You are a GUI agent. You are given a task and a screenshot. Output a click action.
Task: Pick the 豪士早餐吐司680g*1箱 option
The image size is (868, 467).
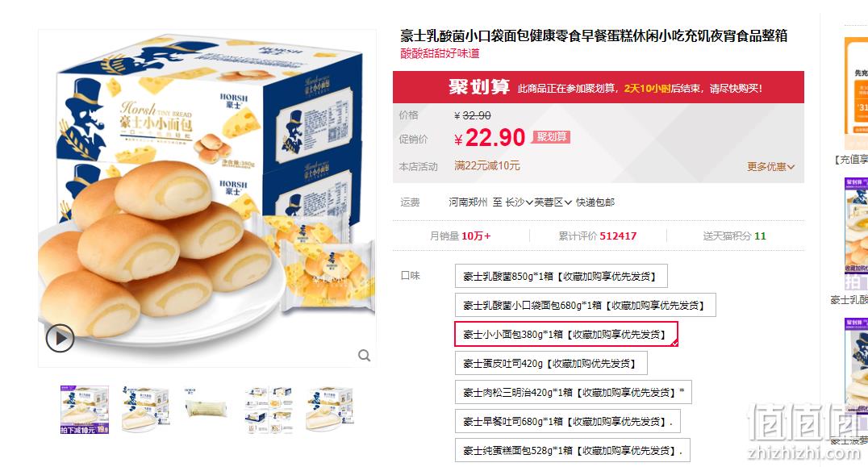tap(567, 422)
